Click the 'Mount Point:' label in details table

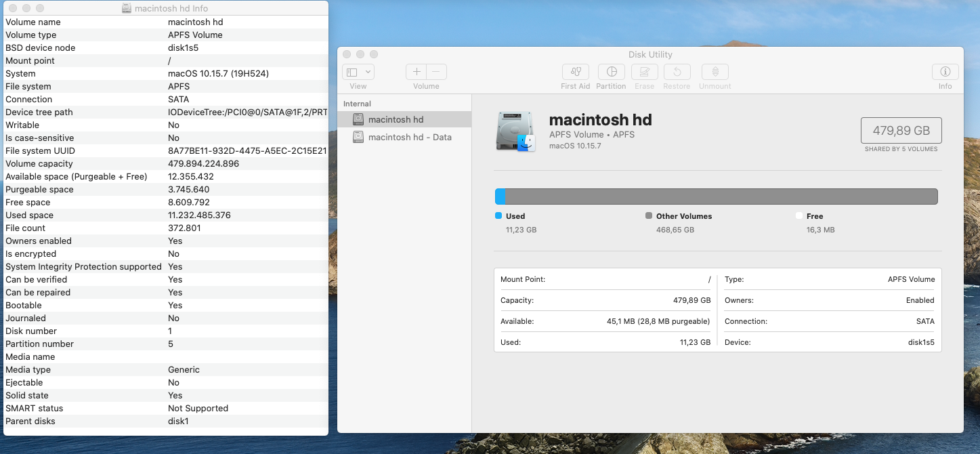click(523, 279)
